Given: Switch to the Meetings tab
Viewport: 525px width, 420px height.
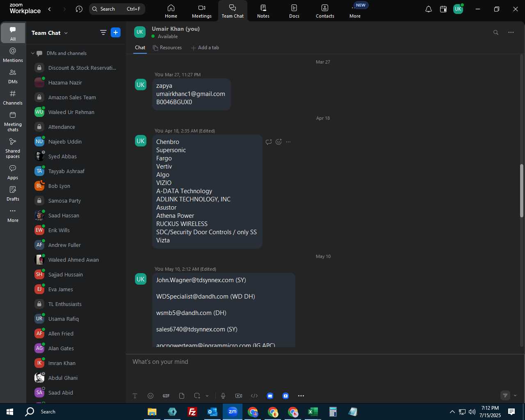Looking at the screenshot, I should [x=202, y=11].
